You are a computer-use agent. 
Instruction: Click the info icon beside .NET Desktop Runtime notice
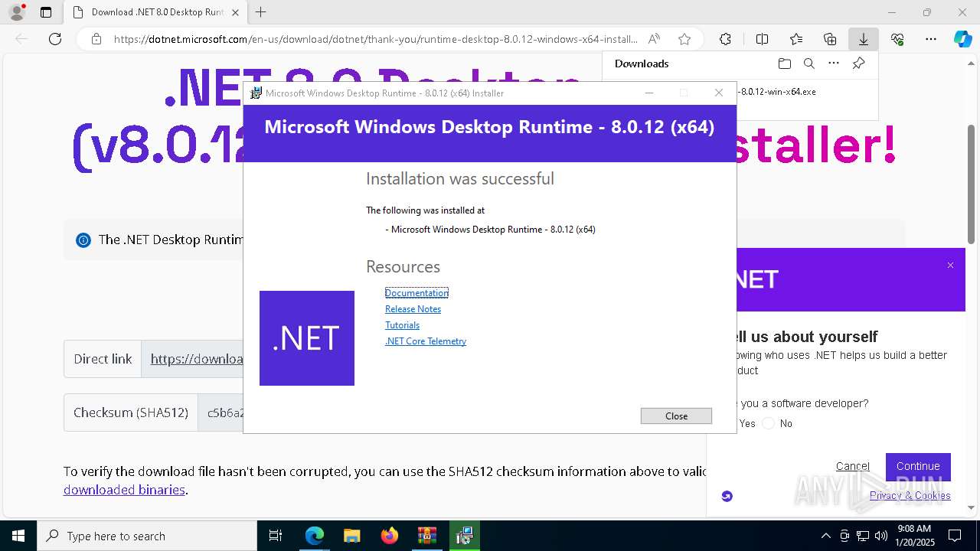83,240
